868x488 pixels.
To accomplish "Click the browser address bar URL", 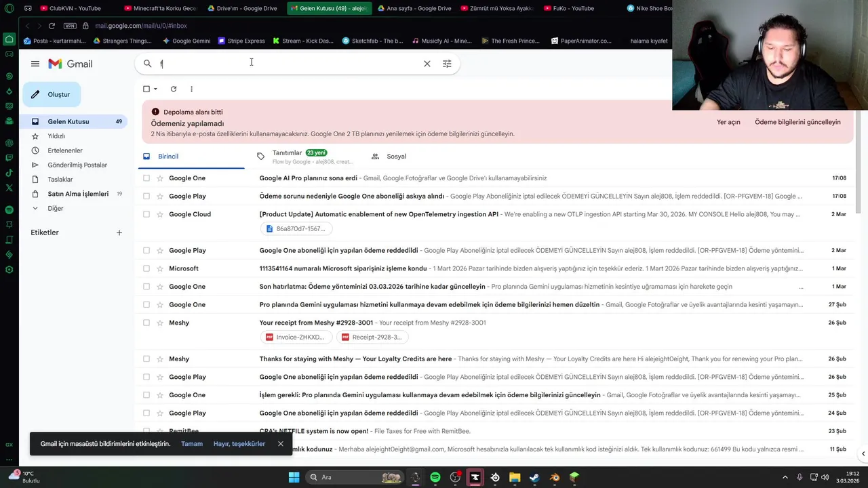I will click(x=141, y=26).
